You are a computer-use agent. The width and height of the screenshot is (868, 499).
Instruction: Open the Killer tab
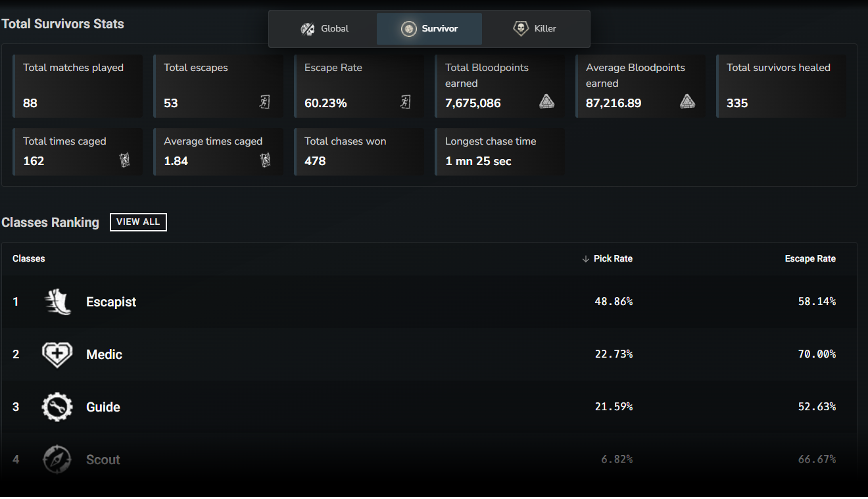tap(534, 29)
